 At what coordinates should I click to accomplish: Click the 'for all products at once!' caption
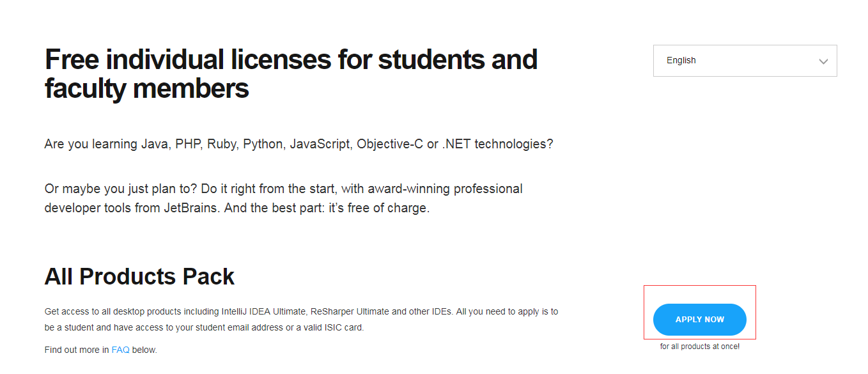coord(699,347)
